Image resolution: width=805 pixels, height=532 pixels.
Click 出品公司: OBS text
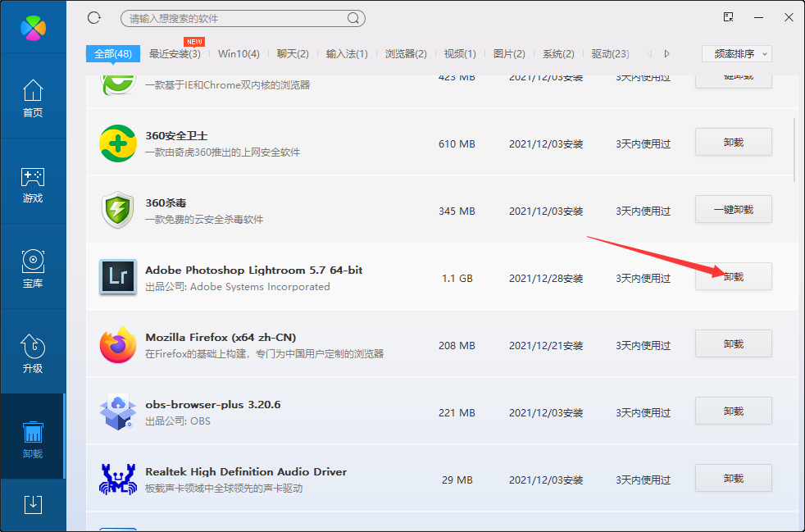[x=178, y=421]
